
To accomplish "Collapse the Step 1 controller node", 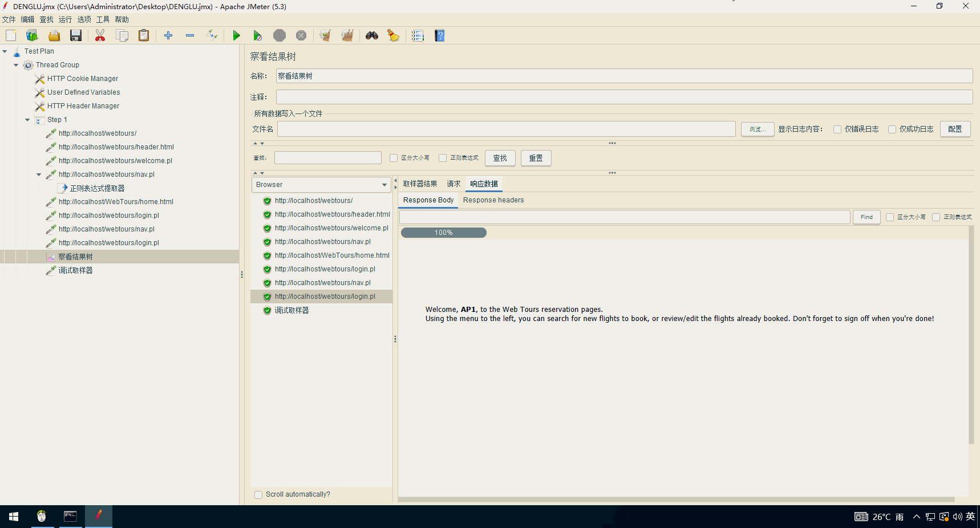I will coord(27,120).
